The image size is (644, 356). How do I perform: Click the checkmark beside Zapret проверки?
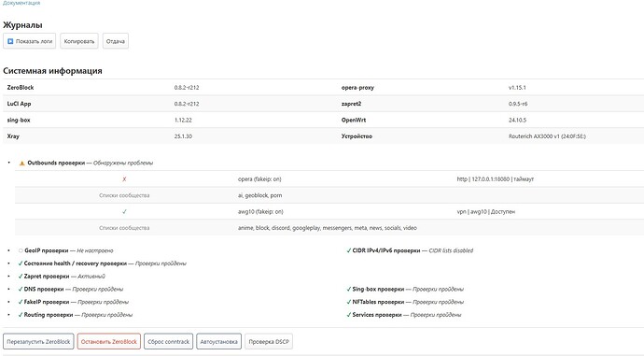[21, 277]
